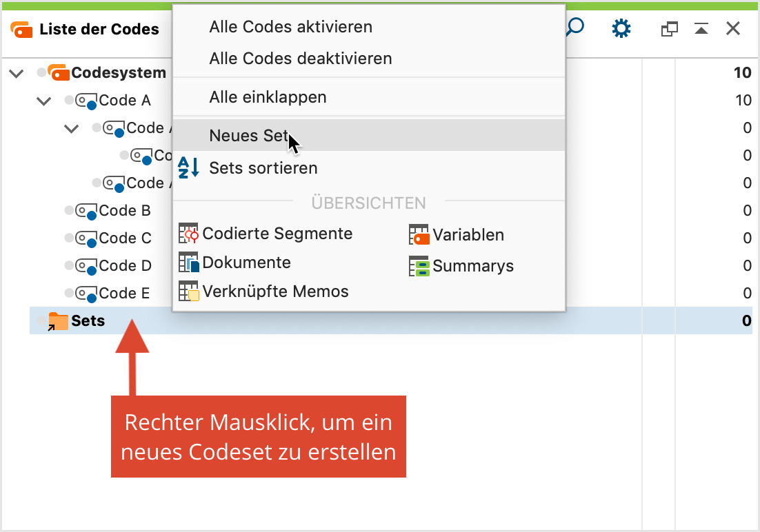Toggle activation dot of Codesystem
This screenshot has width=760, height=532.
41,72
